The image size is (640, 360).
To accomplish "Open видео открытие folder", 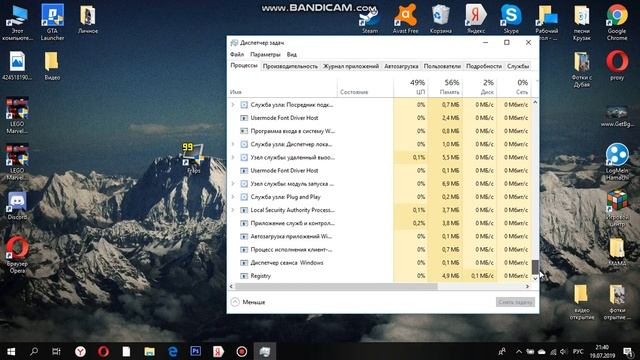I will 582,302.
